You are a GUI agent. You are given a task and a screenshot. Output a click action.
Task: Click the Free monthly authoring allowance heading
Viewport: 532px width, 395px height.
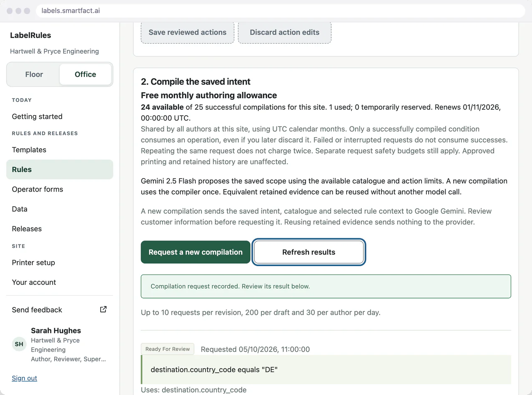tap(209, 95)
